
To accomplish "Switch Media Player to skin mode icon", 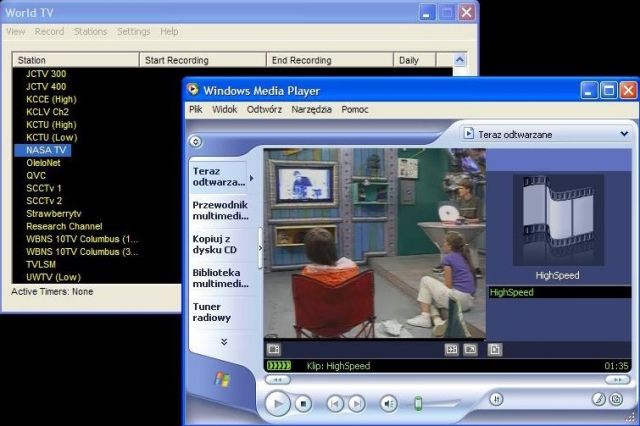I will [x=616, y=399].
